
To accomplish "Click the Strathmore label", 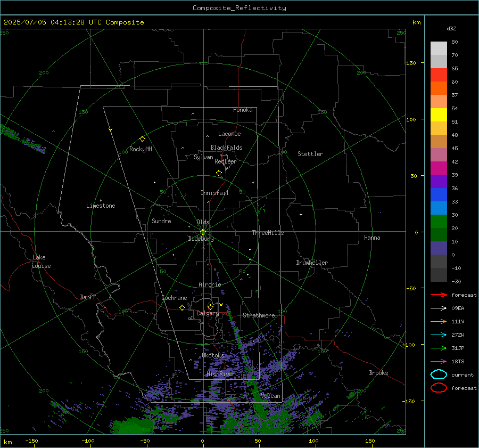I will [x=259, y=315].
